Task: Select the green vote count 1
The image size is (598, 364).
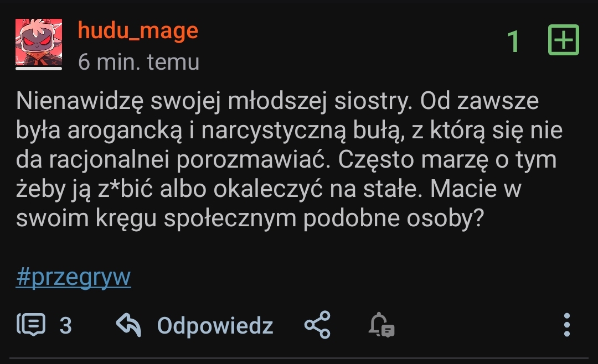Action: [514, 41]
